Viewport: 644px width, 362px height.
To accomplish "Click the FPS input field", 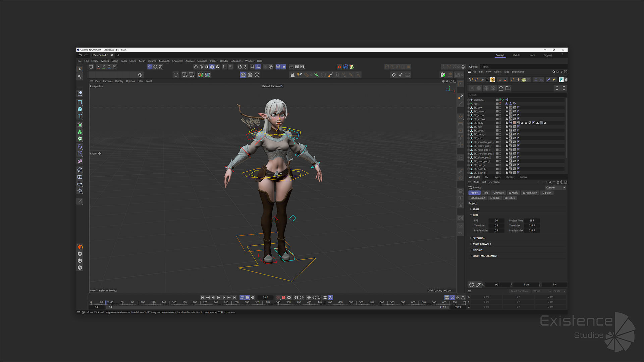I will click(496, 221).
